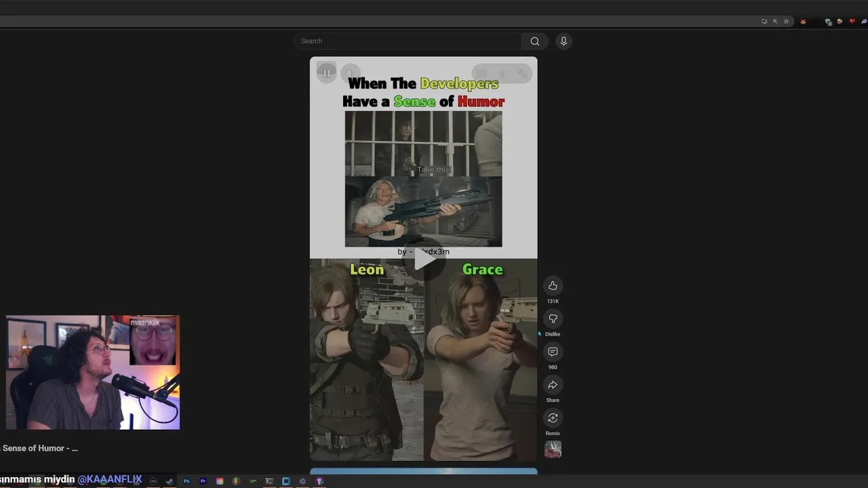Open the terminal app in the taskbar
This screenshot has width=868, height=488.
click(269, 481)
